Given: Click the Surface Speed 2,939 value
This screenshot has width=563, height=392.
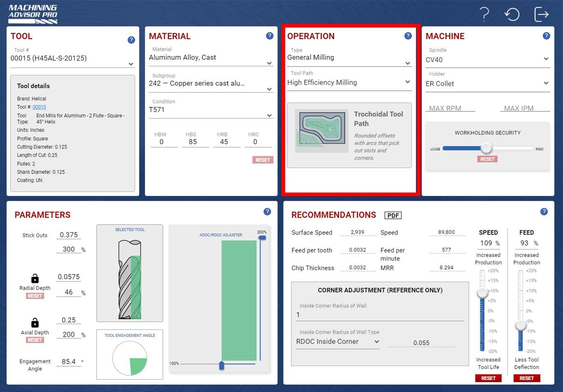Looking at the screenshot, I should 358,232.
